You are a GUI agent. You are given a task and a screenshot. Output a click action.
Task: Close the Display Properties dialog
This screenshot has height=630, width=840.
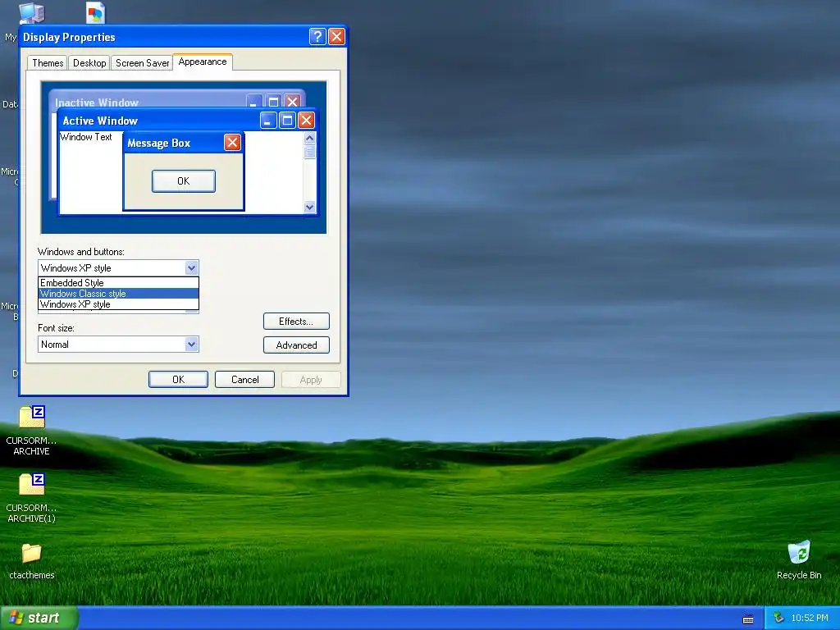tap(336, 36)
